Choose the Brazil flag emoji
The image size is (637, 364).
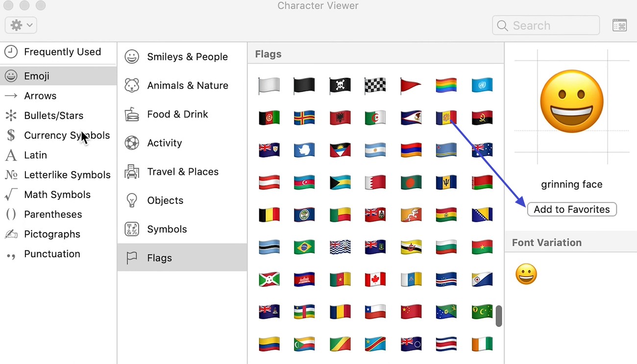304,247
